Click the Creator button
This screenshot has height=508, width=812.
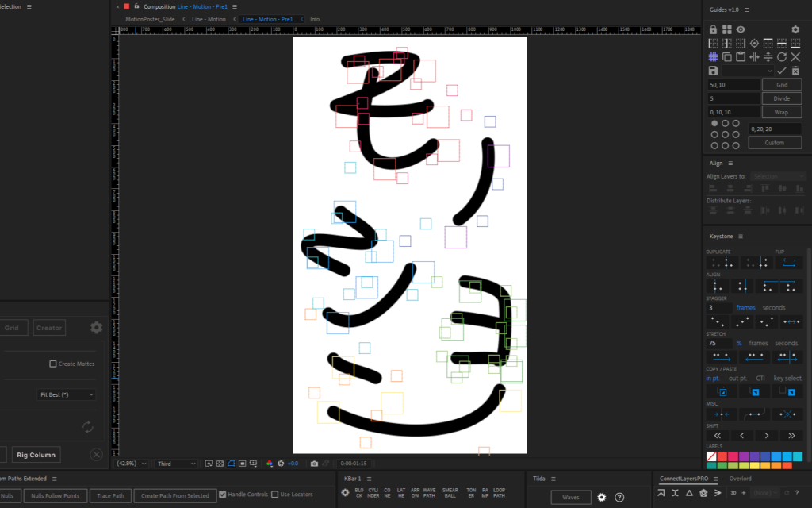(x=49, y=328)
